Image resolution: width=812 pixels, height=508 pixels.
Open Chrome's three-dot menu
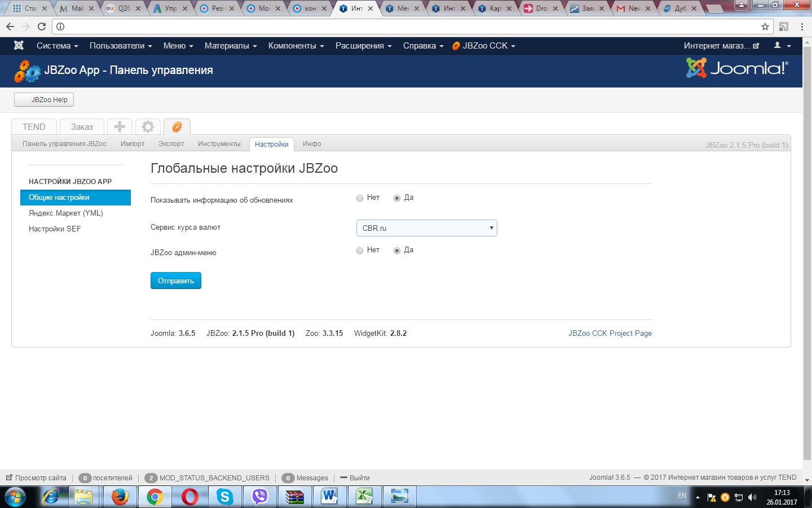click(x=802, y=27)
